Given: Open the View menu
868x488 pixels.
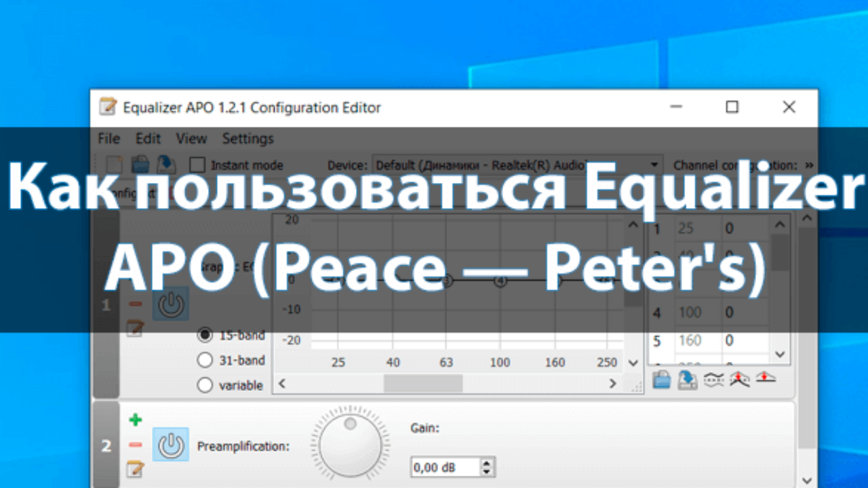Looking at the screenshot, I should click(191, 138).
